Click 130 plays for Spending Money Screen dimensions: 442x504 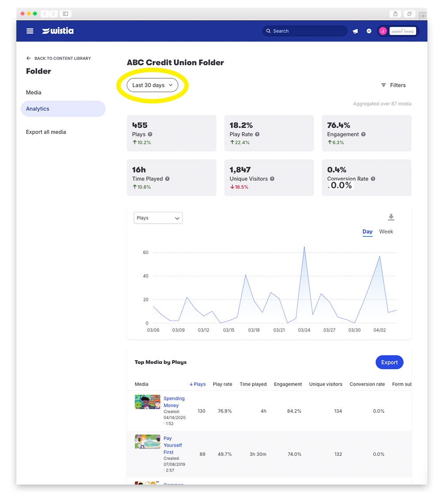coord(202,411)
